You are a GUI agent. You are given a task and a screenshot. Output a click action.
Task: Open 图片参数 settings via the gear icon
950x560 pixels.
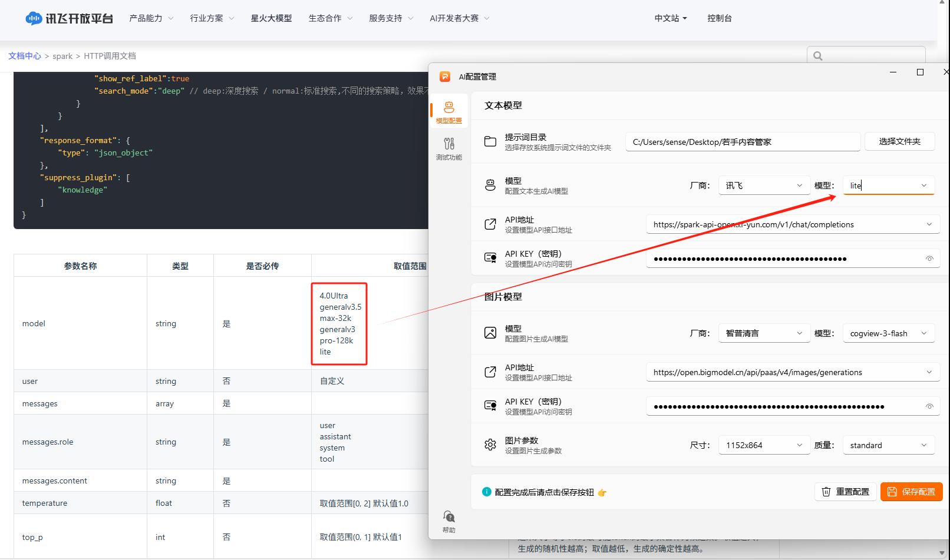tap(490, 445)
